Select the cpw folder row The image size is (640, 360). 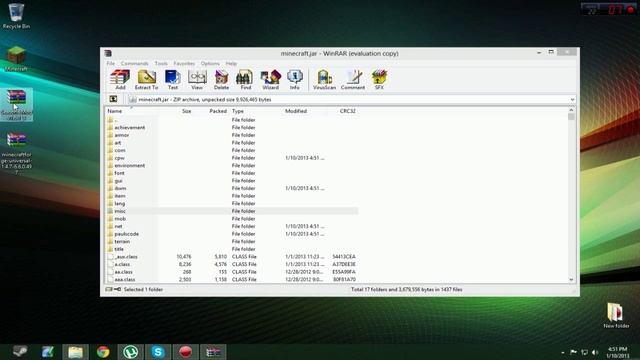232,158
